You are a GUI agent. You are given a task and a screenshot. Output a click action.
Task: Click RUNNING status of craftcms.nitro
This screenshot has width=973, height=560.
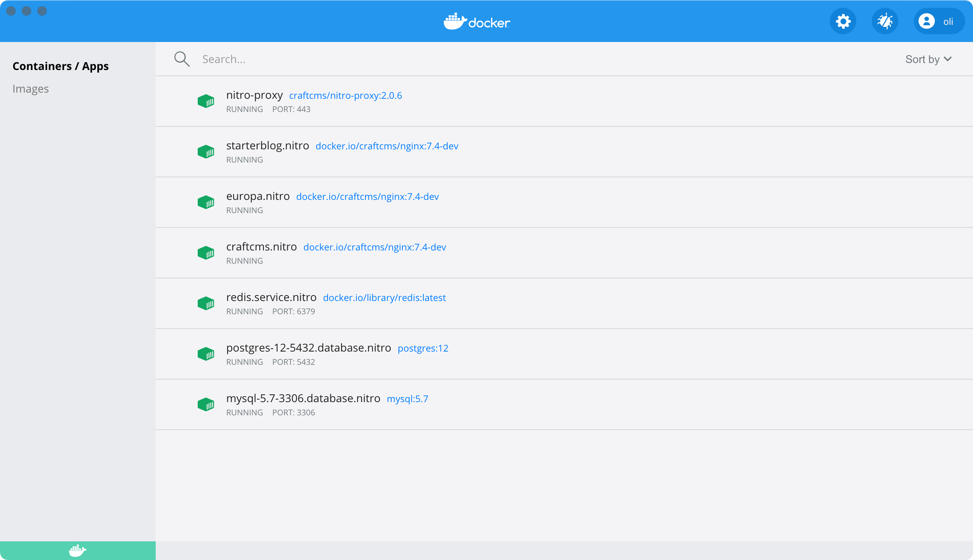[245, 261]
